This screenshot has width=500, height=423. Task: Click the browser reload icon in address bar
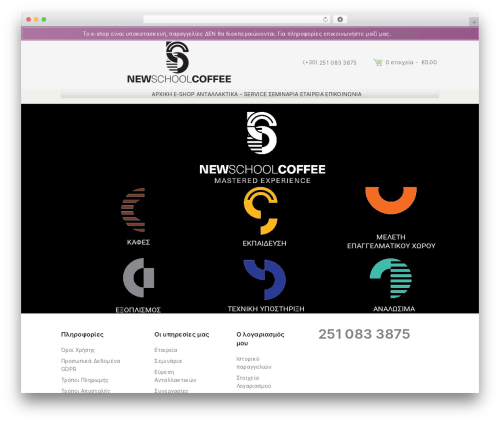point(325,20)
